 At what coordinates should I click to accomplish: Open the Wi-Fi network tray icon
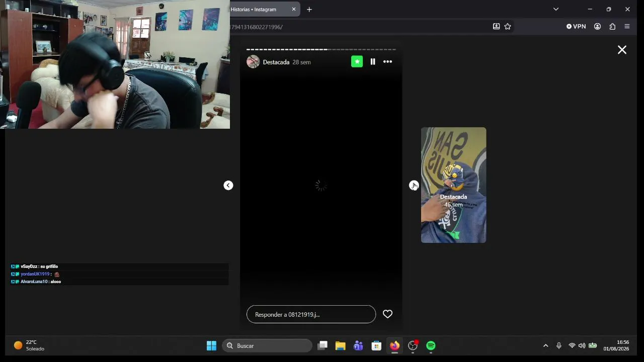[x=572, y=346]
